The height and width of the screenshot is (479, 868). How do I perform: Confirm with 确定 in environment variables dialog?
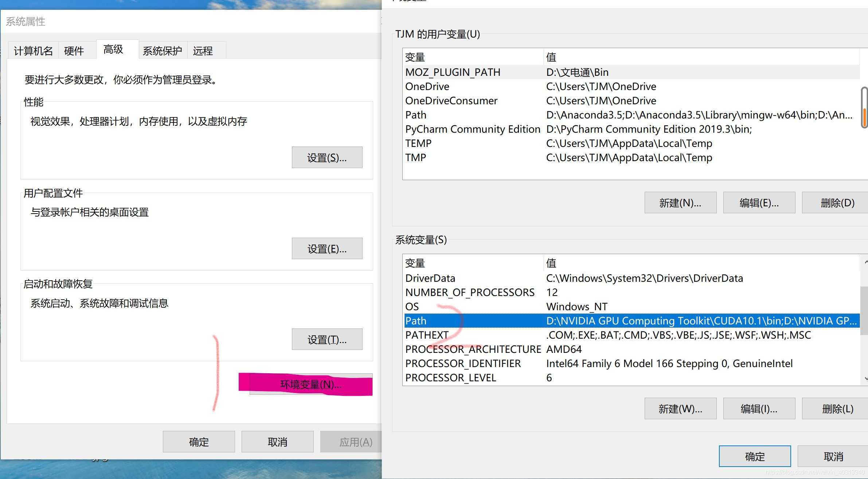coord(755,456)
